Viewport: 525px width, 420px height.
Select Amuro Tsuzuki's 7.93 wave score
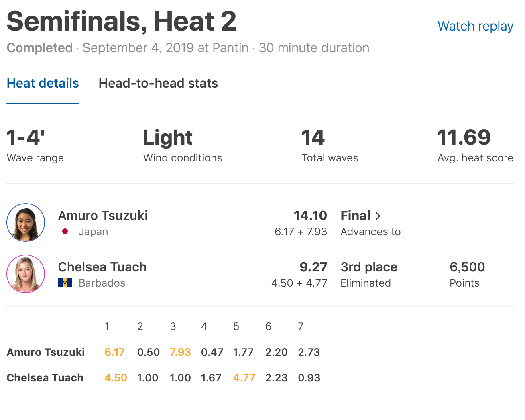pyautogui.click(x=180, y=352)
